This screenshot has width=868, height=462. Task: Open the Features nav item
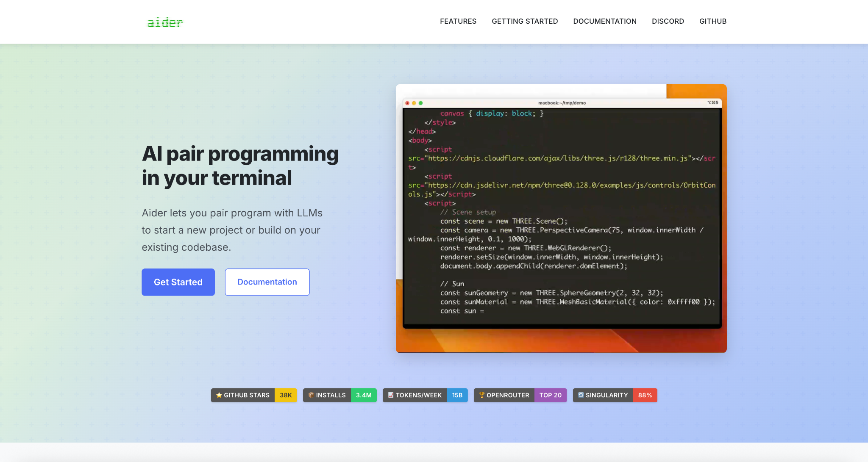point(458,21)
